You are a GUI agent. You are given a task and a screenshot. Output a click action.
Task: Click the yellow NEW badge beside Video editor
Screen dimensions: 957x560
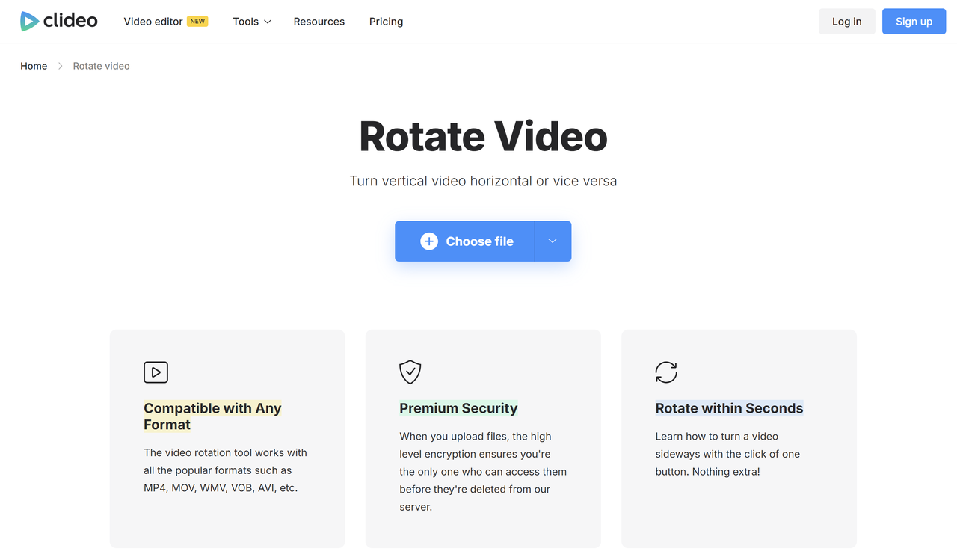pyautogui.click(x=197, y=21)
